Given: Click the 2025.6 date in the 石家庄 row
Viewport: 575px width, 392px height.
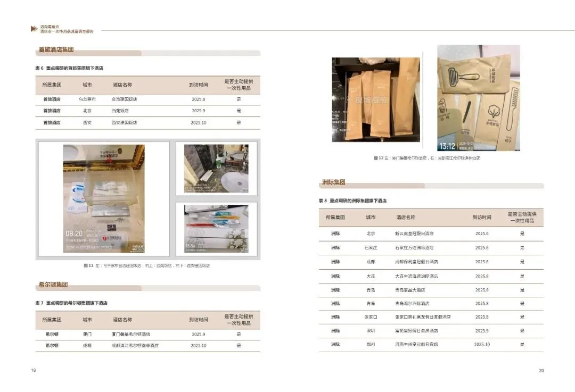Looking at the screenshot, I should pyautogui.click(x=482, y=248).
